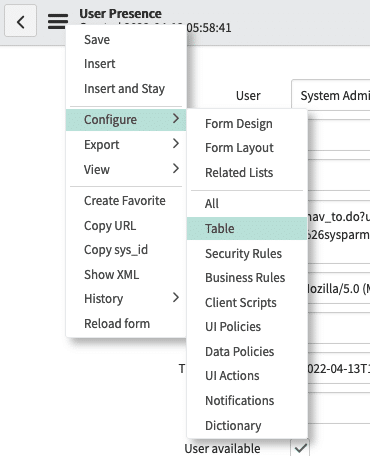This screenshot has height=456, width=370.
Task: Click the field containing Mozilla/5.0 text
Action: pos(338,289)
